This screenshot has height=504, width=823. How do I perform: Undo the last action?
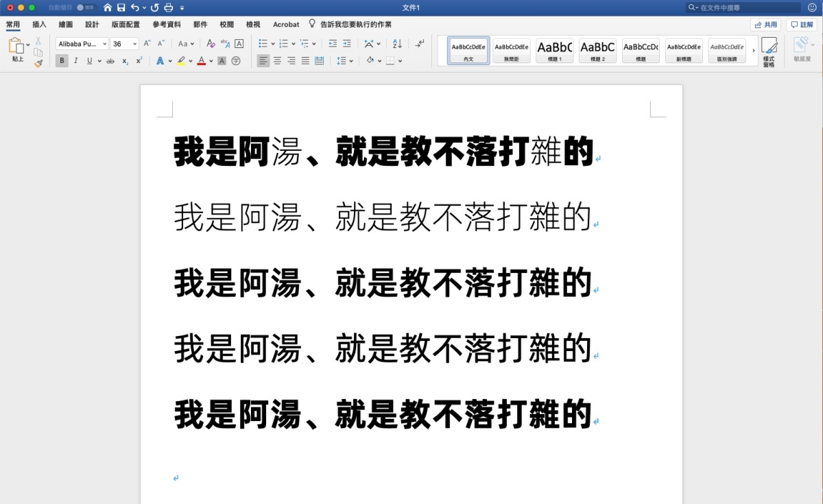tap(135, 8)
